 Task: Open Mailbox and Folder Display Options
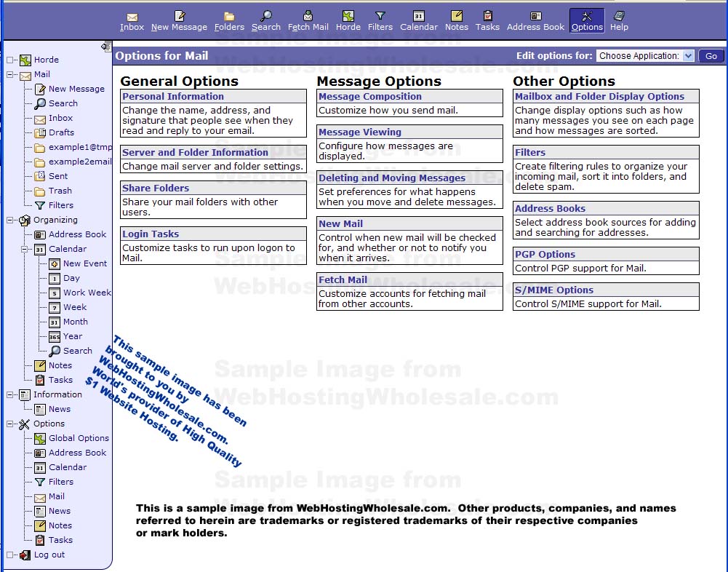coord(599,96)
